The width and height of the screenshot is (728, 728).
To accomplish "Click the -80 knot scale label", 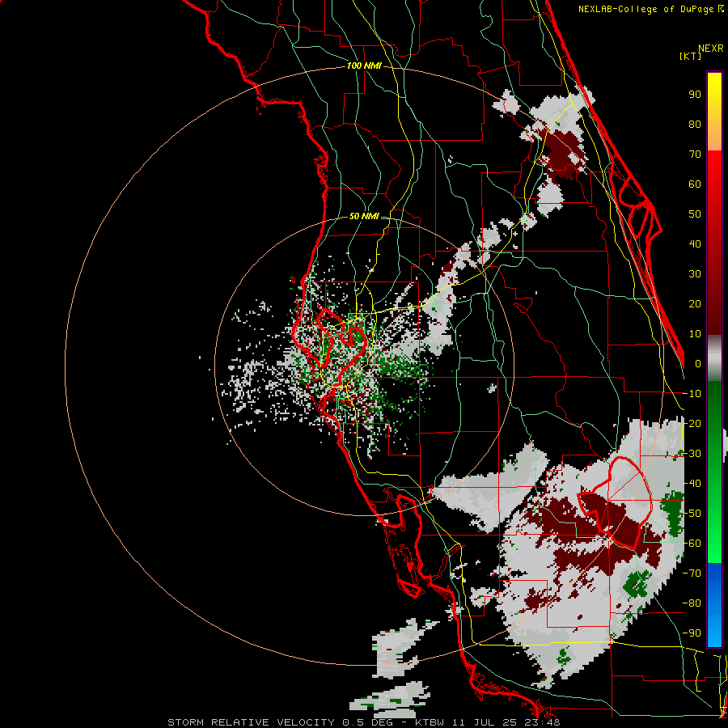I will click(692, 603).
